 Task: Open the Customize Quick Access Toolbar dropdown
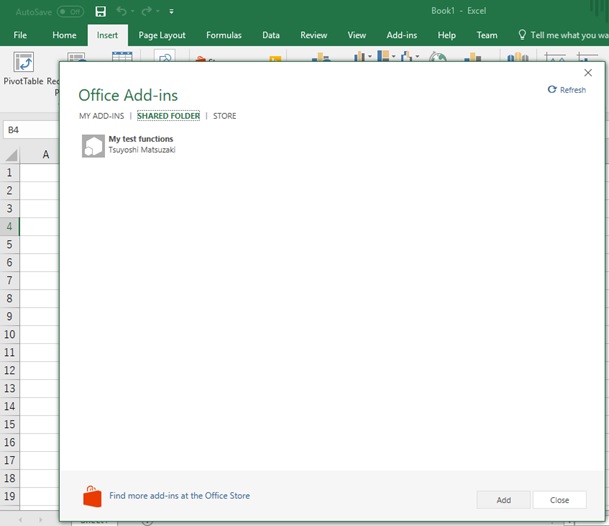[x=171, y=12]
